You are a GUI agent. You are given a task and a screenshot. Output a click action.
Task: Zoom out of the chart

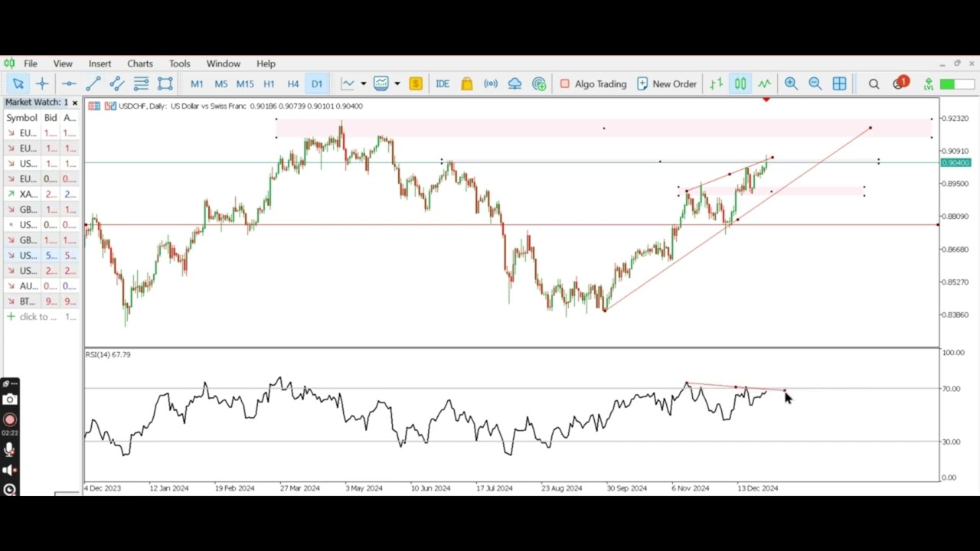click(x=815, y=84)
